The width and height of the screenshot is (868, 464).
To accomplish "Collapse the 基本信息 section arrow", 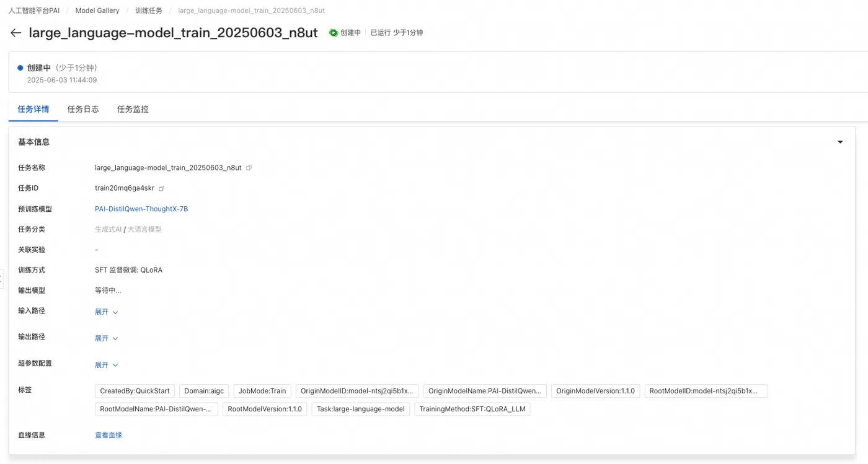I will (840, 142).
